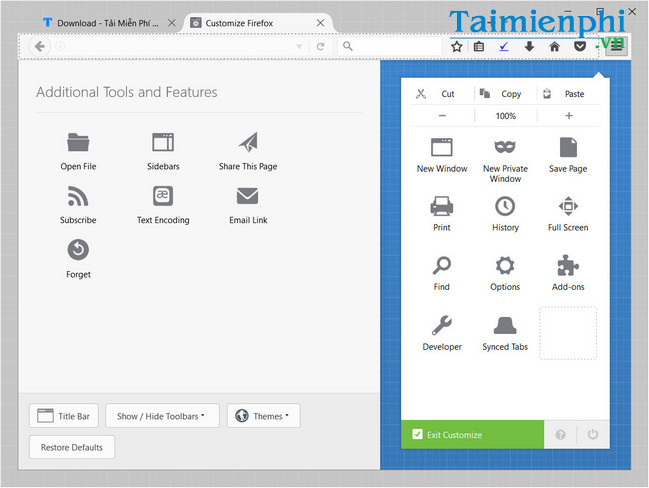This screenshot has width=649, height=488.
Task: Click the Pocket toolbar icon
Action: [580, 46]
